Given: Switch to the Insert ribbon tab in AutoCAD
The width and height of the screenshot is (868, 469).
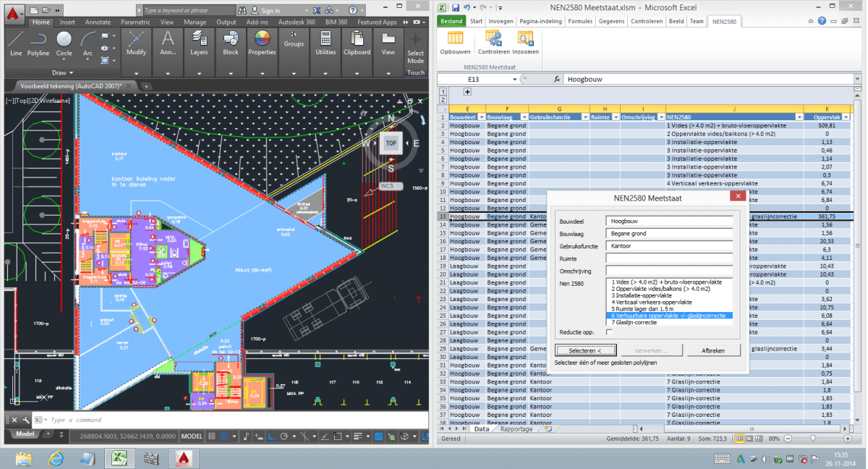Looking at the screenshot, I should [x=67, y=22].
